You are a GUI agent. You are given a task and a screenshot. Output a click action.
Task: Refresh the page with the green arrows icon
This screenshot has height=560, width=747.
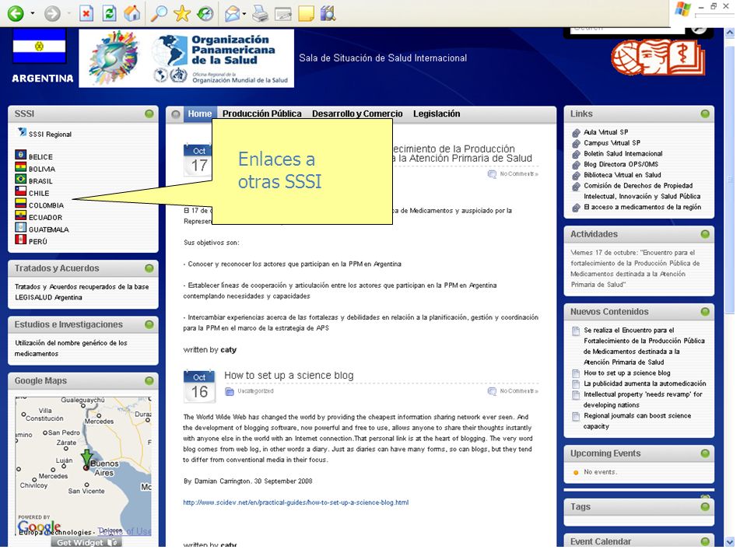tap(110, 13)
